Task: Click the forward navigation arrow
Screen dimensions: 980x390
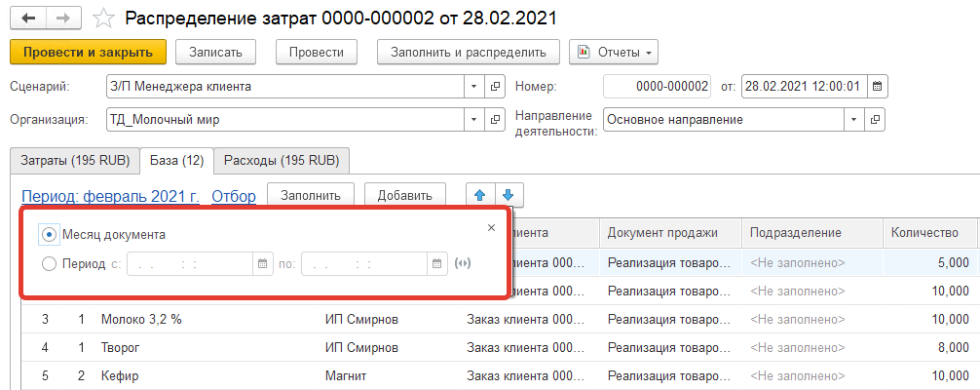Action: [62, 18]
